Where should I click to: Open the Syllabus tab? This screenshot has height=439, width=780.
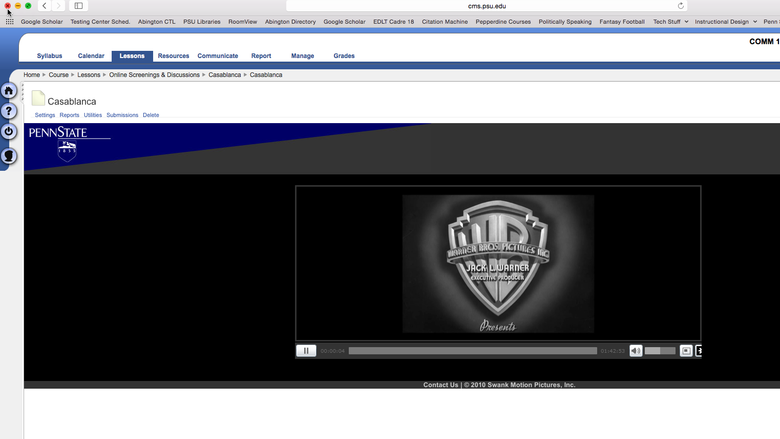point(49,56)
